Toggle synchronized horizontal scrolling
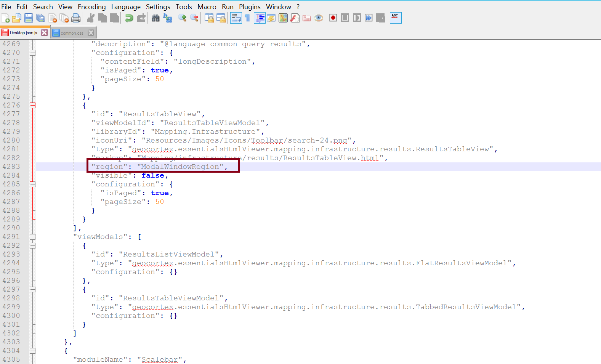 (x=221, y=18)
